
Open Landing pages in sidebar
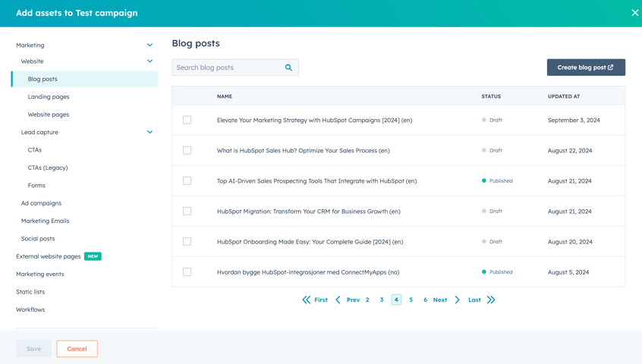49,97
